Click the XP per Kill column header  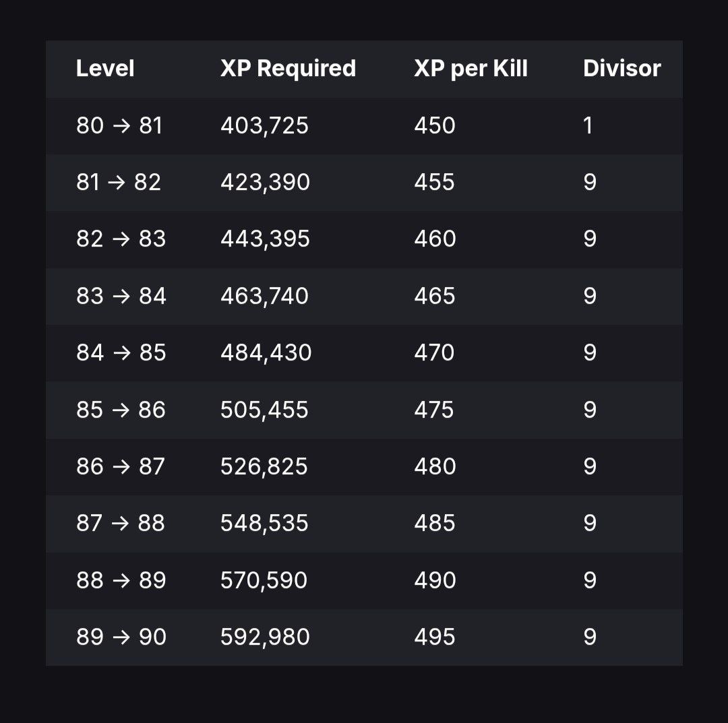pyautogui.click(x=471, y=69)
